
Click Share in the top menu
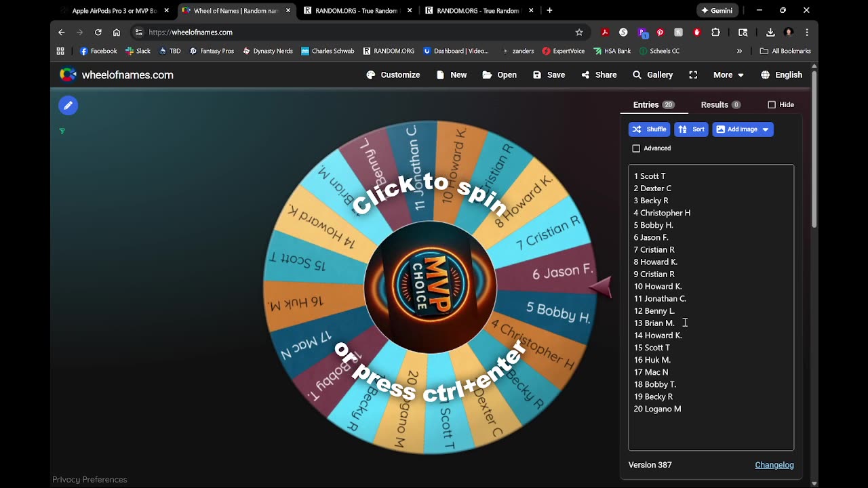(599, 75)
